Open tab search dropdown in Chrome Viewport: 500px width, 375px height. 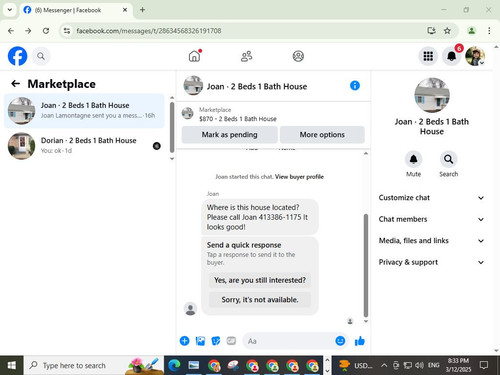(x=10, y=10)
